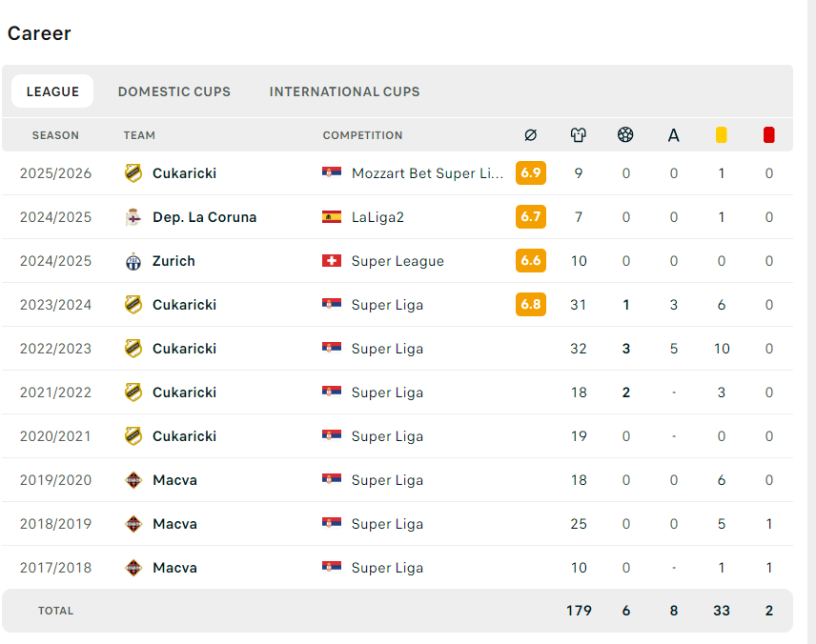The image size is (816, 644).
Task: Open the International Cups tab
Action: tap(344, 91)
